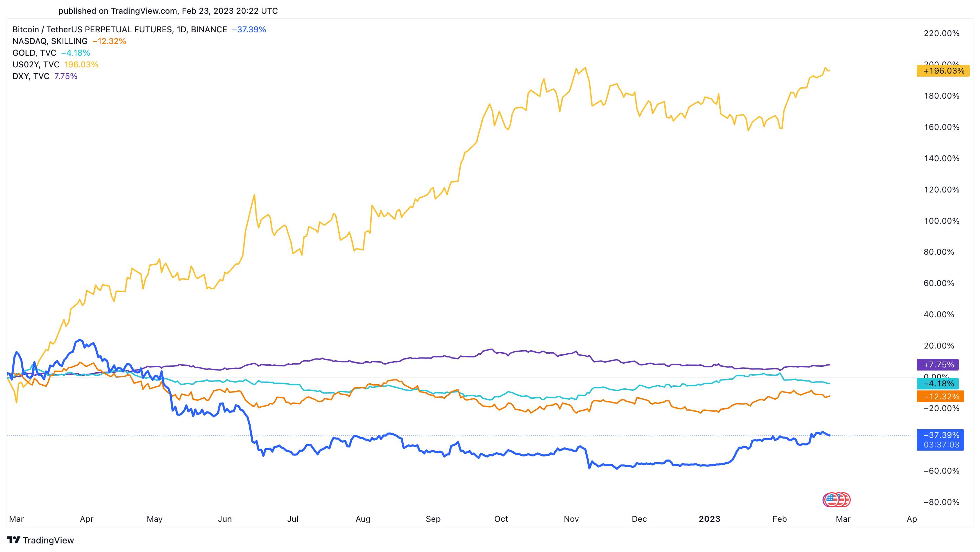Select the US02Y, TVC legend entry
Screen dimensions: 980x552
(36, 65)
